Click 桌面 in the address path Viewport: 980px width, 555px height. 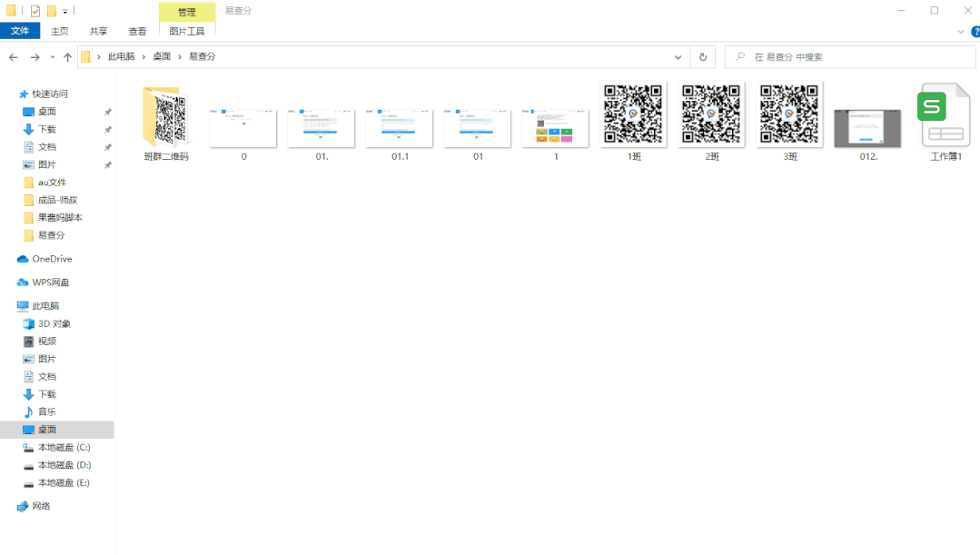click(162, 56)
